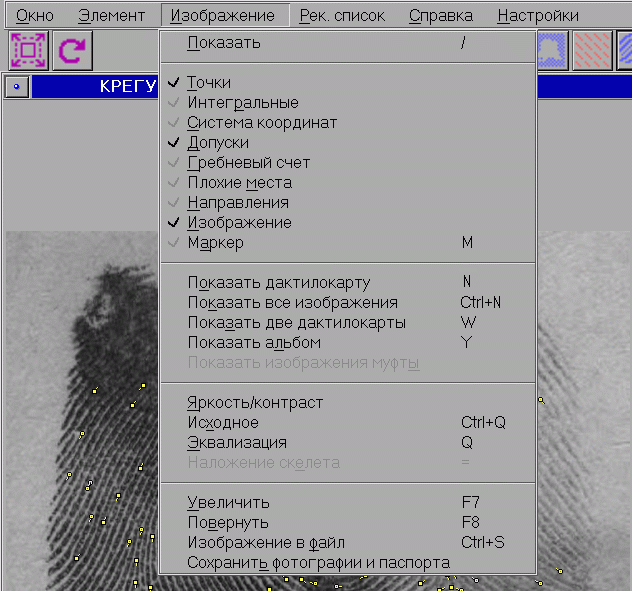Viewport: 632px width, 591px height.
Task: Toggle the Направления display option
Action: [347, 202]
